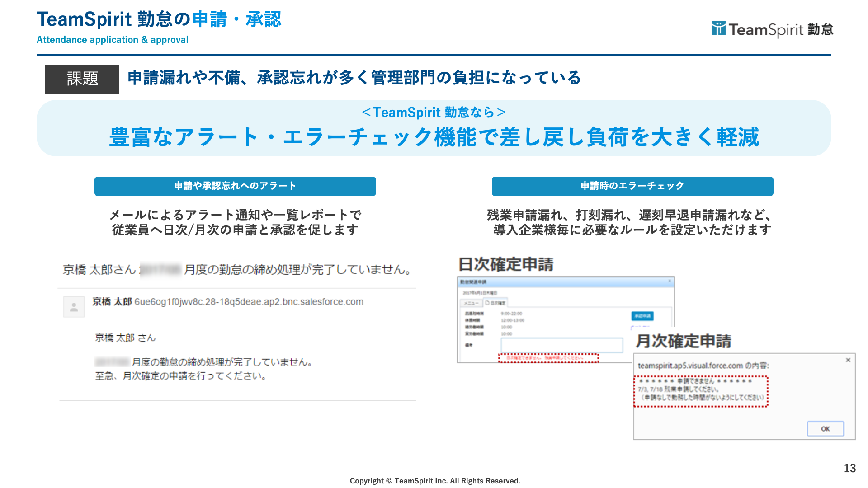Click the 申請や承認忘れへのアラート header banner
Screen dimensions: 868x488
[x=235, y=186]
